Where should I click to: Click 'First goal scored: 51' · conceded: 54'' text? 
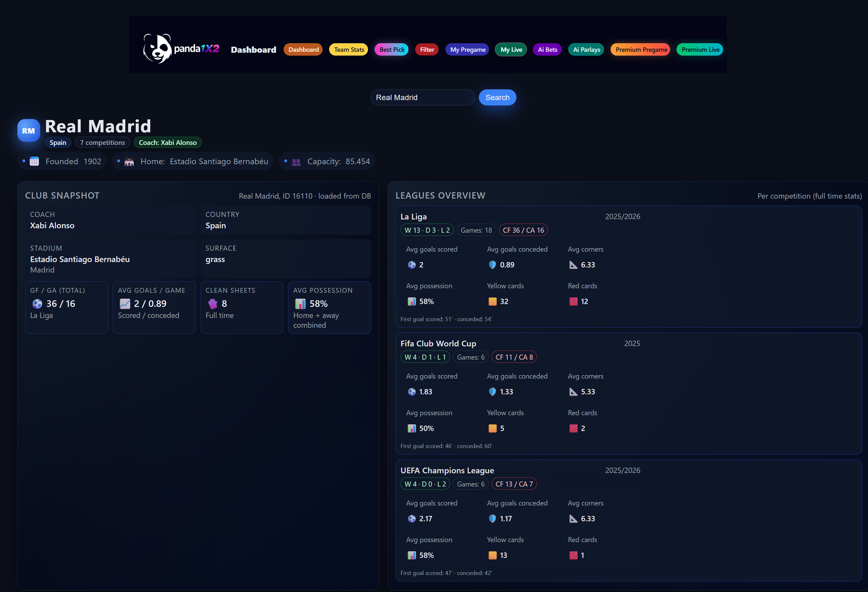(446, 319)
